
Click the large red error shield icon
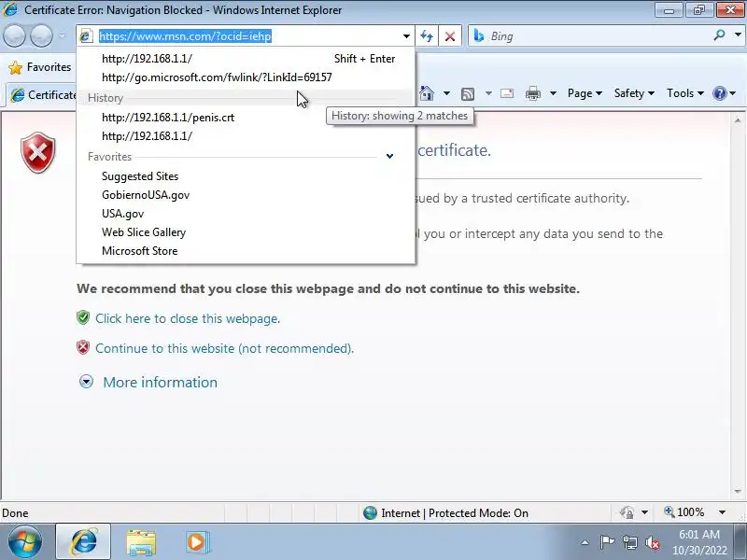38,152
